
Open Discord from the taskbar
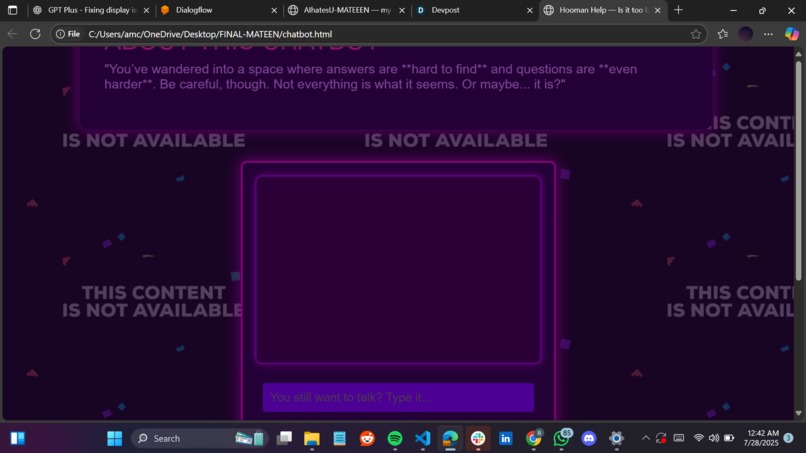(x=589, y=438)
